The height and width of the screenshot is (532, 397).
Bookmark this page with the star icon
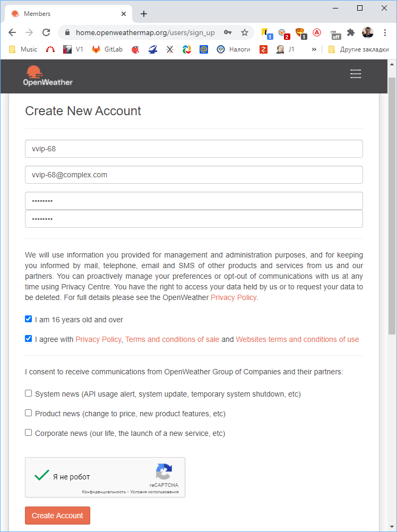(245, 32)
